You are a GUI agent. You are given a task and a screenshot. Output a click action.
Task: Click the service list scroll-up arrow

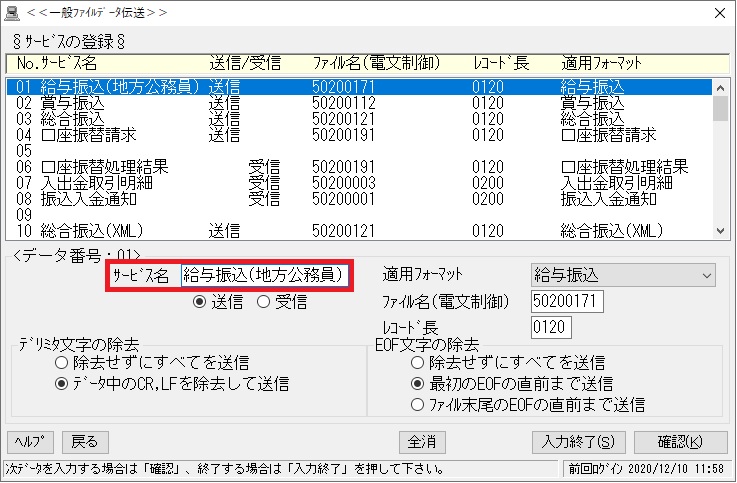(x=720, y=87)
